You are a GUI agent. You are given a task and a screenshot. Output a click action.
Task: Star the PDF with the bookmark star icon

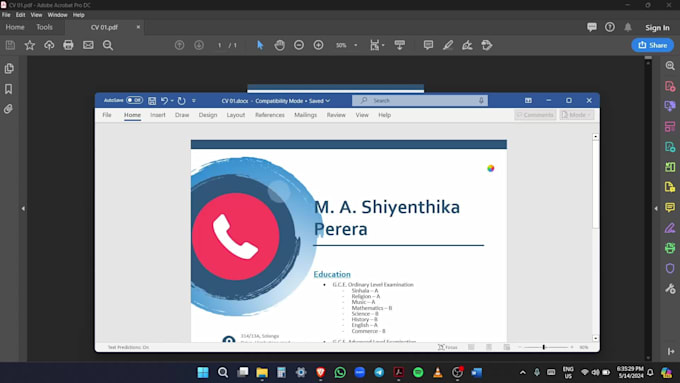[x=29, y=45]
